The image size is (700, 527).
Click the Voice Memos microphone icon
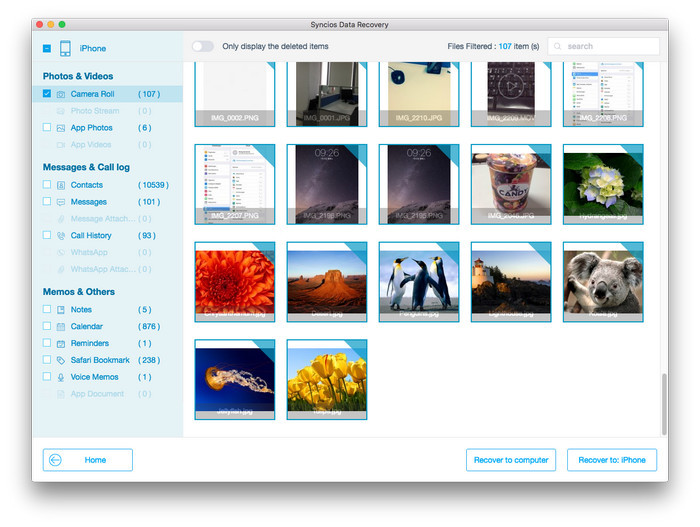point(61,377)
